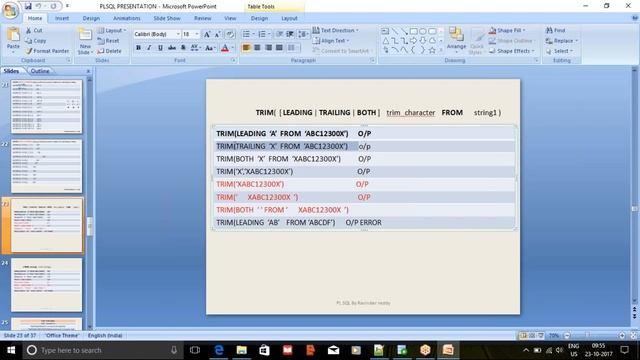Select the 5-point star shape
Screen dimensions: 640x360
[432, 50]
